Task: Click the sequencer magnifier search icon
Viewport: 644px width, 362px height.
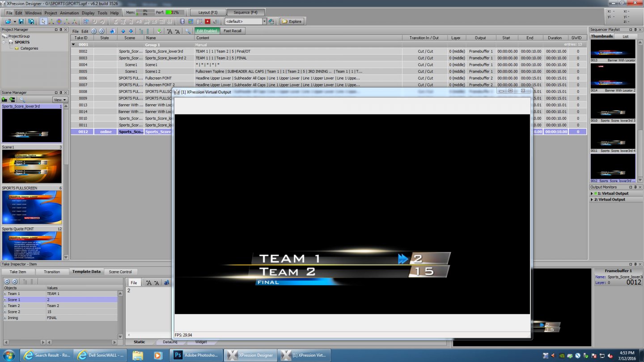Action: 188,31
